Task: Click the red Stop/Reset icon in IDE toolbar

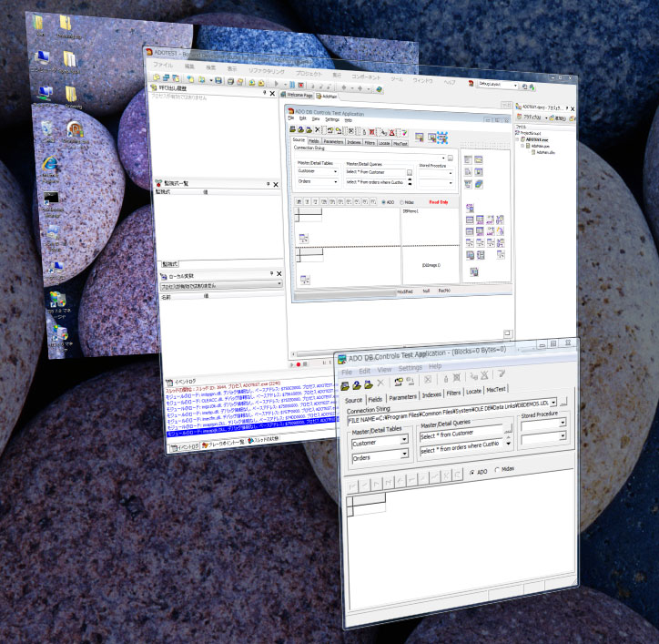Action: (301, 85)
